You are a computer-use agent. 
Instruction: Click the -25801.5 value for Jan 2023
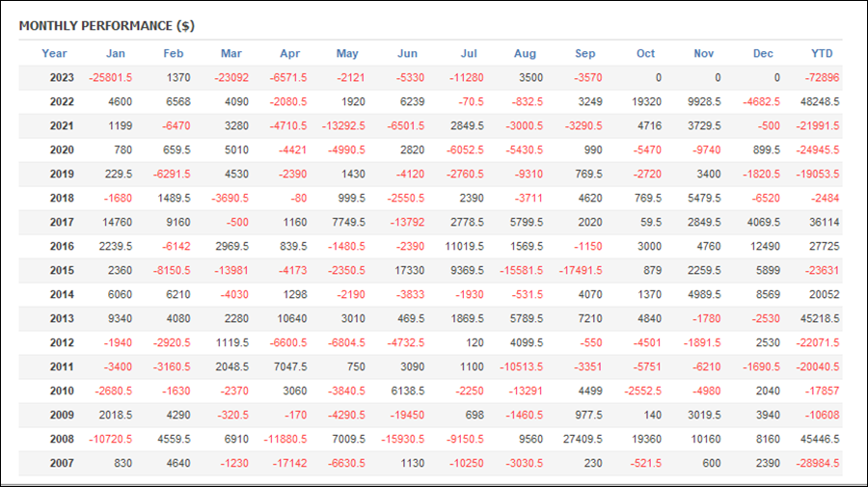click(111, 78)
